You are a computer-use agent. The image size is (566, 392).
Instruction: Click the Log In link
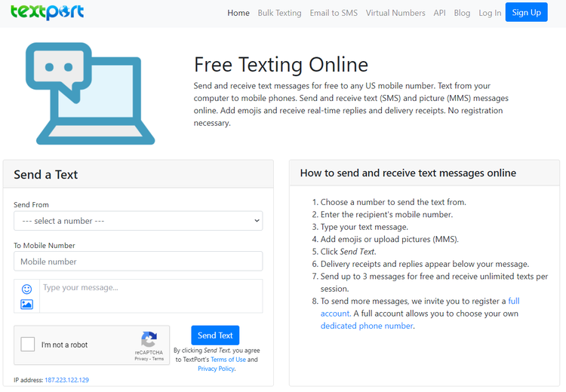[490, 13]
